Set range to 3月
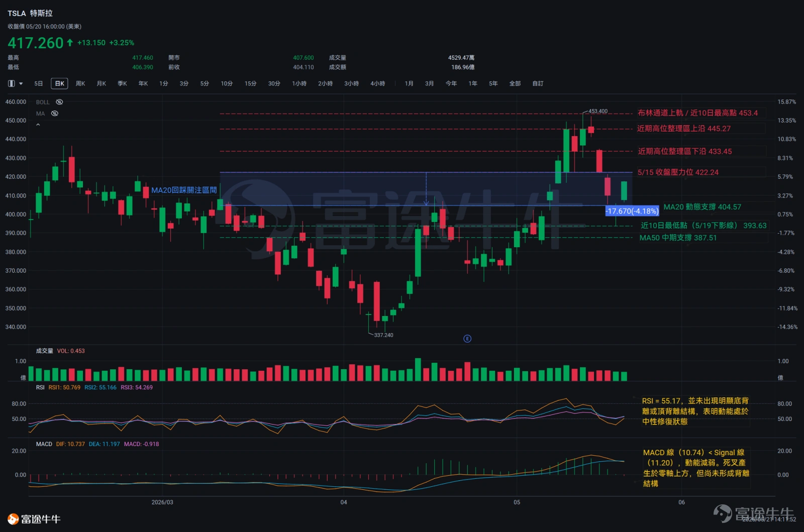804x532 pixels. [x=429, y=83]
